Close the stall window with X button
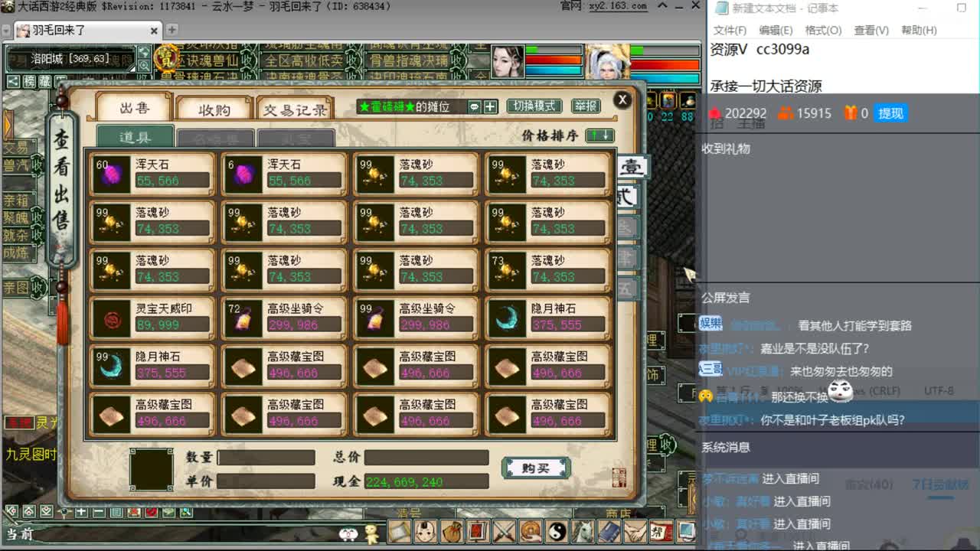The width and height of the screenshot is (980, 551). (x=622, y=99)
